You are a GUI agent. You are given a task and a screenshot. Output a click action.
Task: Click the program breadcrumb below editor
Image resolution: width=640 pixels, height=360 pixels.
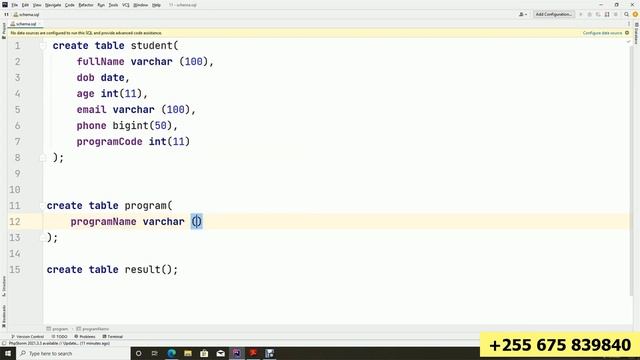58,329
